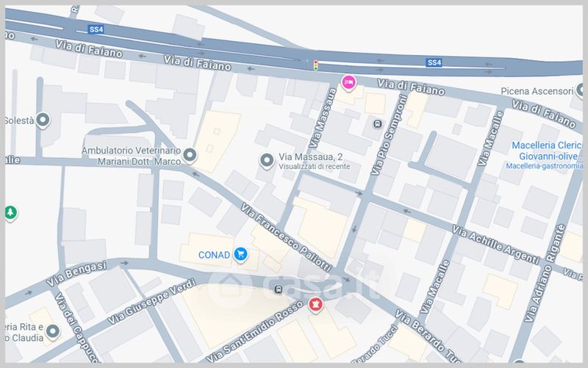Image resolution: width=588 pixels, height=368 pixels.
Task: Select the pink hotel marker on Via di Faiano
Action: 349,82
